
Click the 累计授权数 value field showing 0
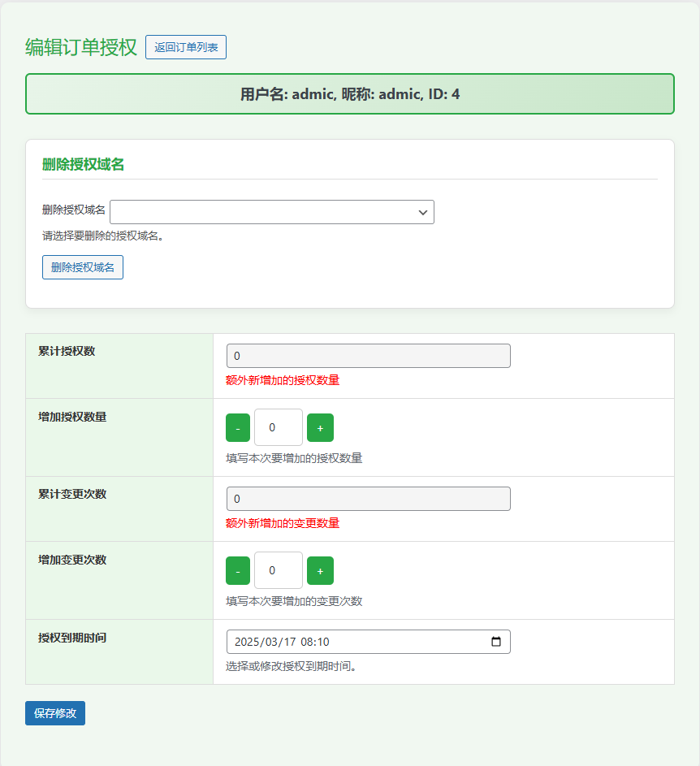pyautogui.click(x=368, y=355)
